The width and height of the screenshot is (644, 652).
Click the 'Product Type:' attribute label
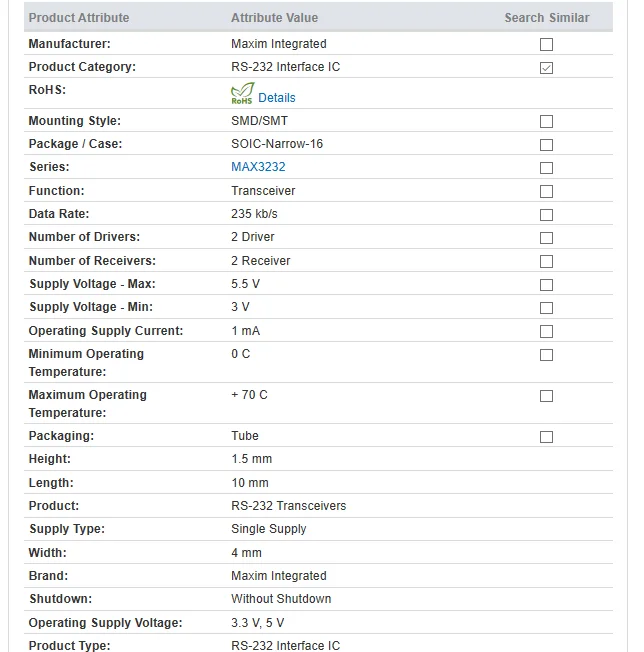point(69,645)
